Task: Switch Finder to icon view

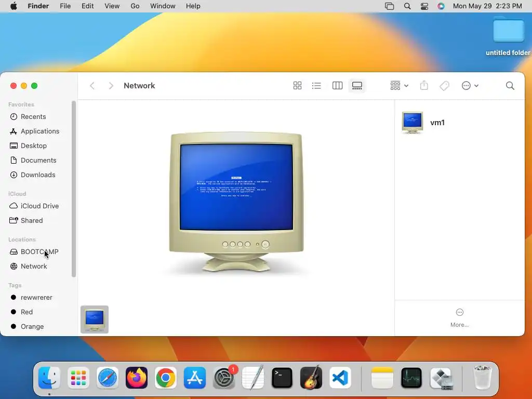Action: [297, 86]
